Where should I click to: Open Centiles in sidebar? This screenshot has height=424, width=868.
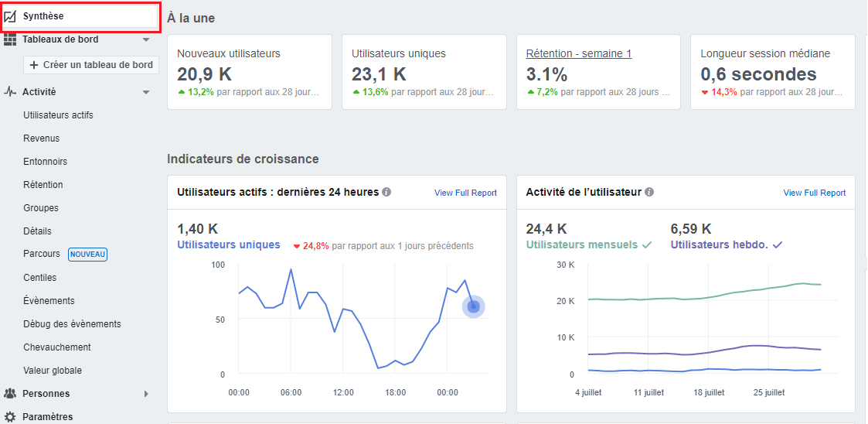pos(40,277)
